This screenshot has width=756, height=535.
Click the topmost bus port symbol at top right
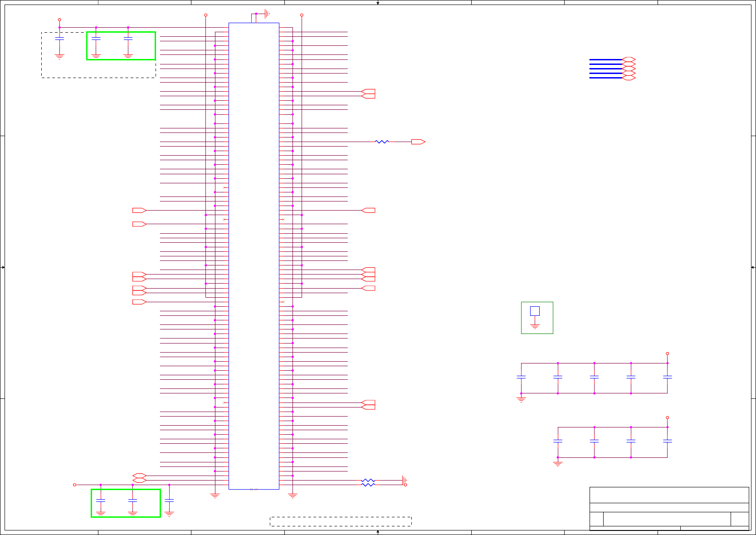tap(629, 59)
